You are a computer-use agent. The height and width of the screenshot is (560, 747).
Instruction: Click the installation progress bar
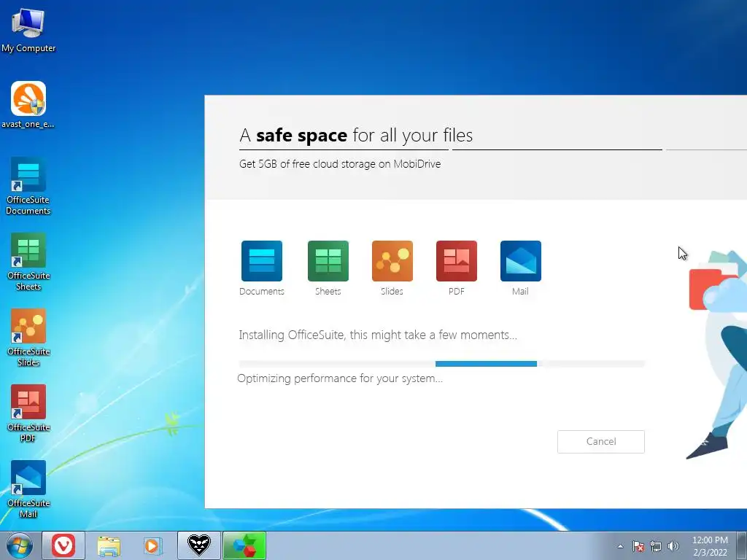[x=441, y=364]
